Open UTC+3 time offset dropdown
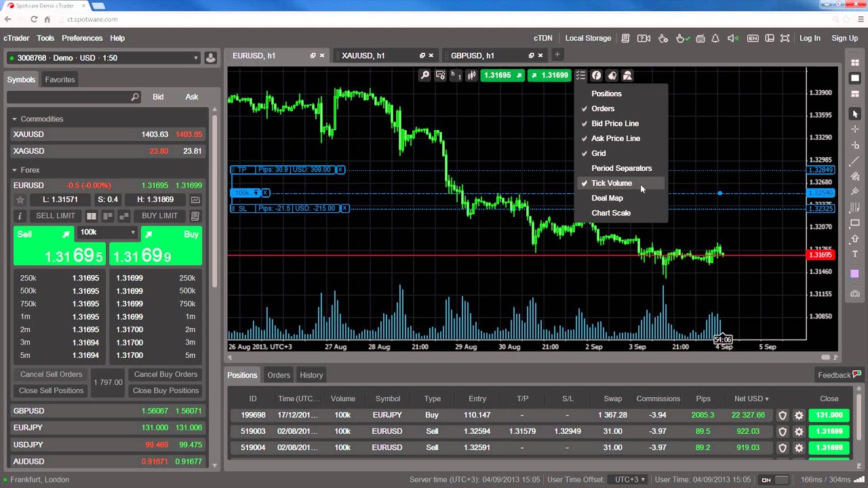Image resolution: width=868 pixels, height=488 pixels. click(629, 479)
